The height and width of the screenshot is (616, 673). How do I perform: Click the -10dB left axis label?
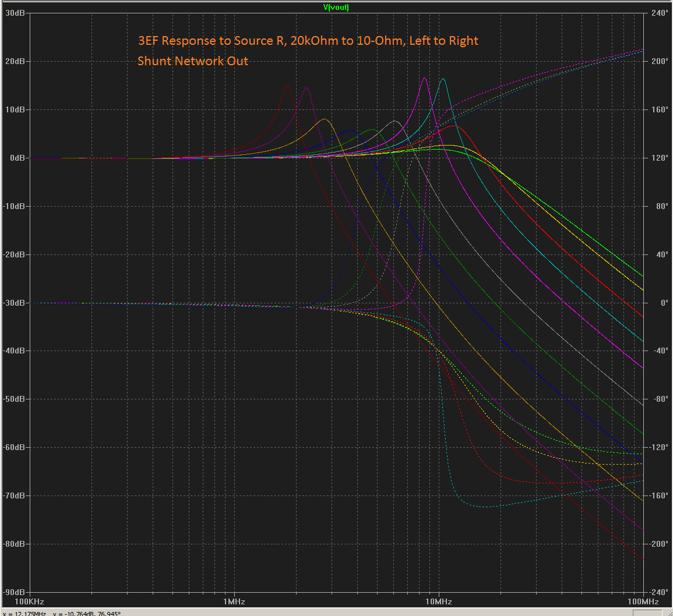tap(14, 206)
